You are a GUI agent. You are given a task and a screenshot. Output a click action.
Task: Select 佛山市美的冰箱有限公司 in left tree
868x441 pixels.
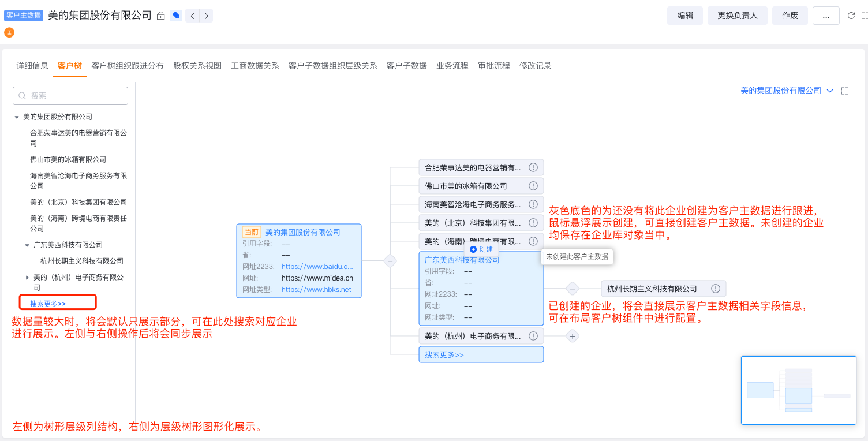pyautogui.click(x=68, y=159)
